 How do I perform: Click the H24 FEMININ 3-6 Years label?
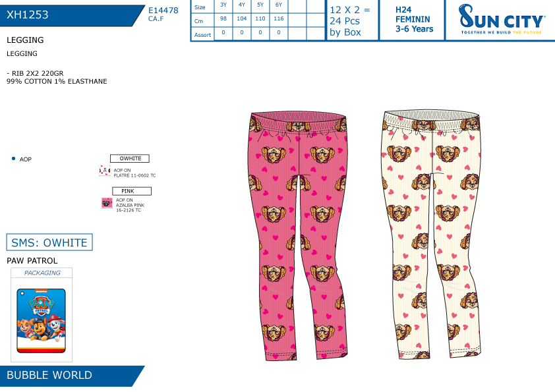(x=413, y=20)
